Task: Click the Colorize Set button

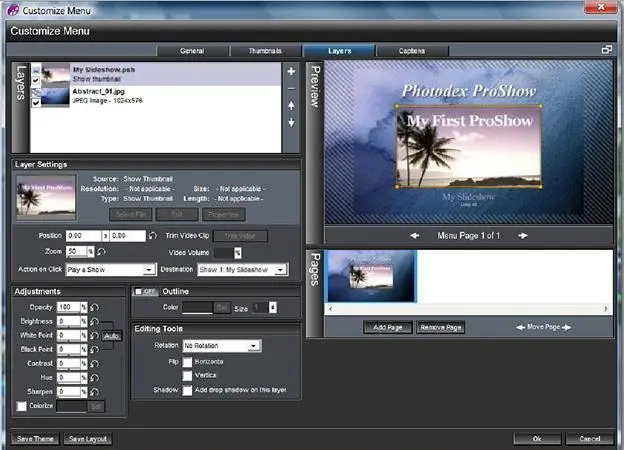Action: [x=96, y=406]
